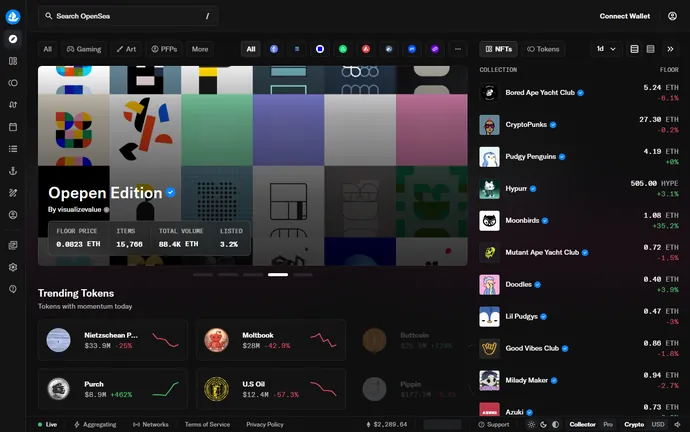Open Bored Ape Yacht Club collection row
This screenshot has height=432, width=690.
[579, 93]
